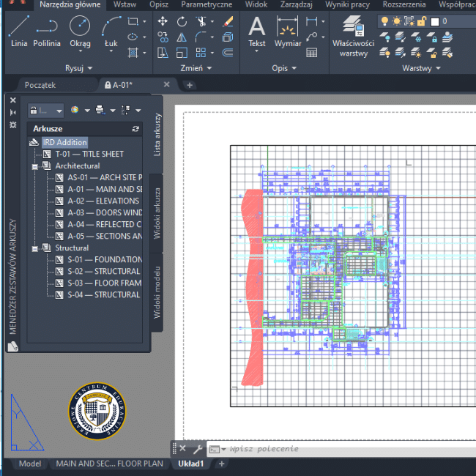Switch to the Model layout tab

30,464
